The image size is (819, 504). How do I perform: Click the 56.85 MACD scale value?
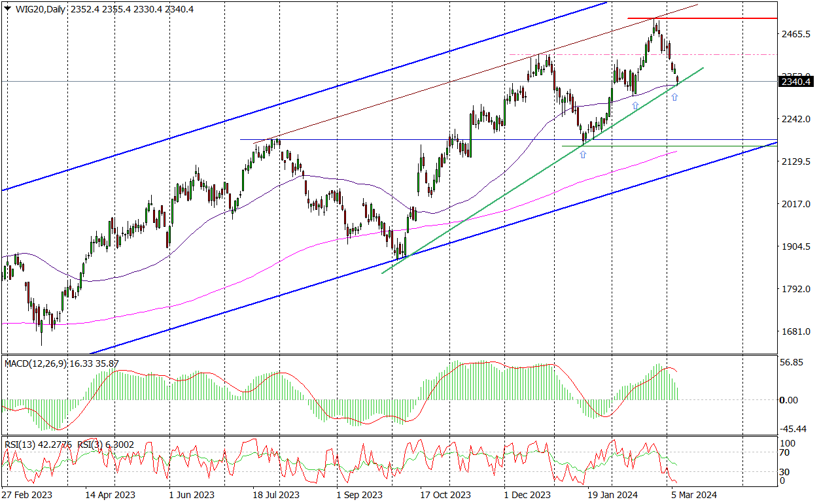[793, 362]
